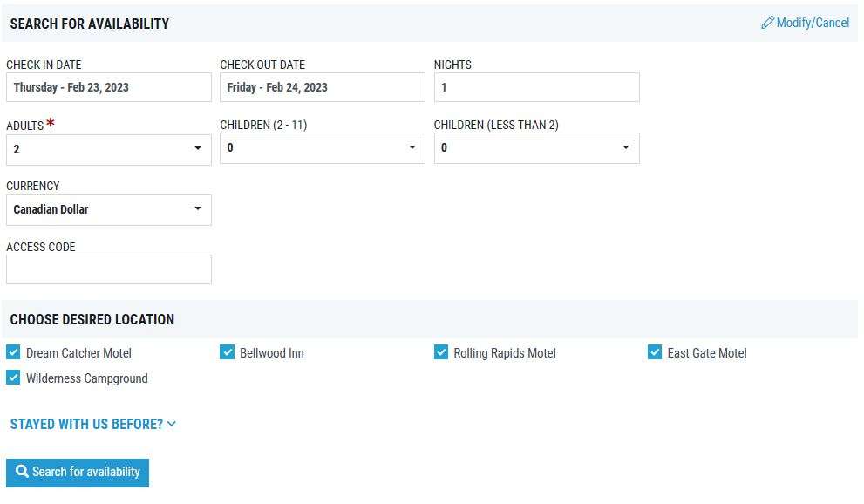The width and height of the screenshot is (864, 504).
Task: Click the Check-out Date field
Action: coord(323,87)
